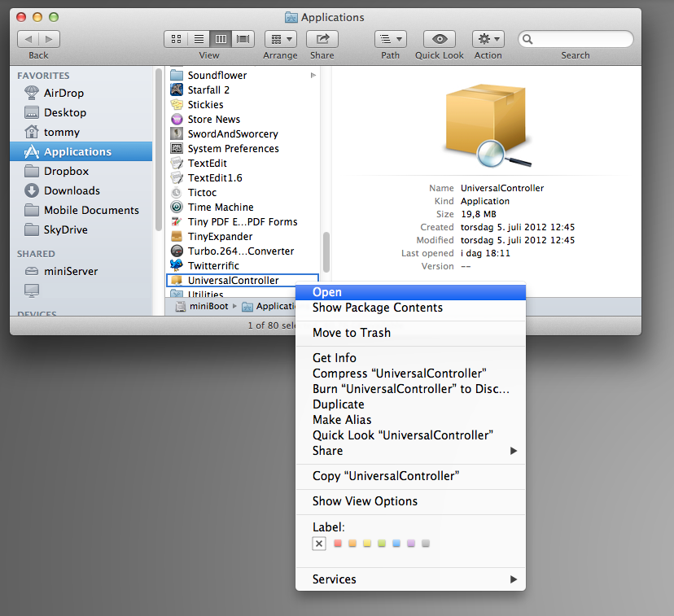This screenshot has height=616, width=674.
Task: Expand the Share submenu
Action: [x=410, y=451]
